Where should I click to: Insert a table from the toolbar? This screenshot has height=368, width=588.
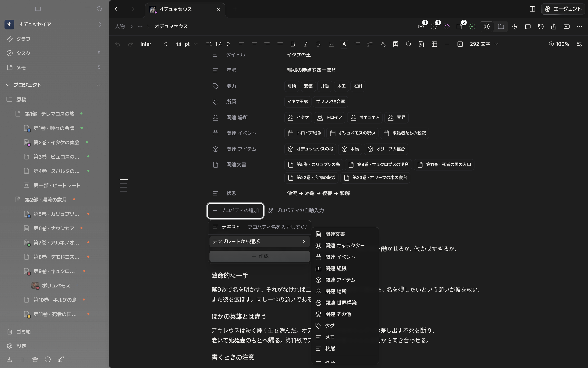434,44
